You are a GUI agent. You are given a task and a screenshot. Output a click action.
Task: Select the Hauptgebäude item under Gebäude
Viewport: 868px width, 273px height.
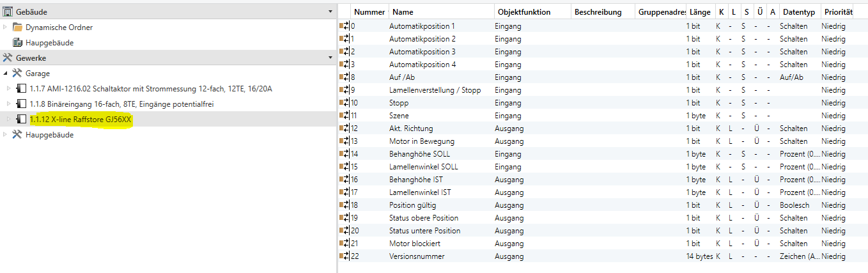[x=49, y=43]
